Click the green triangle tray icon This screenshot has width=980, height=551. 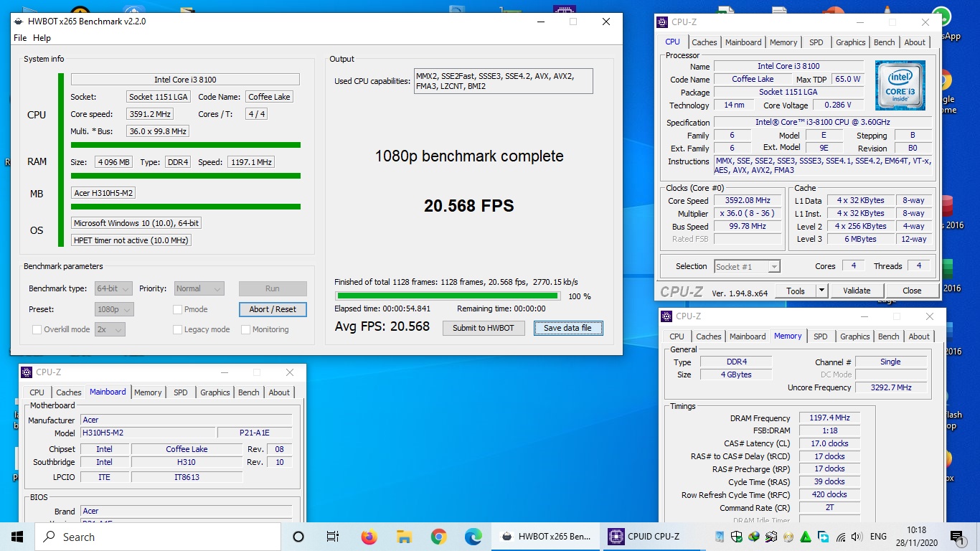806,537
